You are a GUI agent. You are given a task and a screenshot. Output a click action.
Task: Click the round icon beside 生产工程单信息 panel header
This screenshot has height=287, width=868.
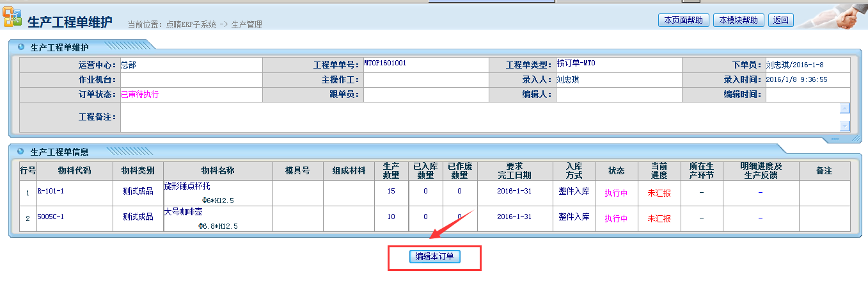(21, 152)
